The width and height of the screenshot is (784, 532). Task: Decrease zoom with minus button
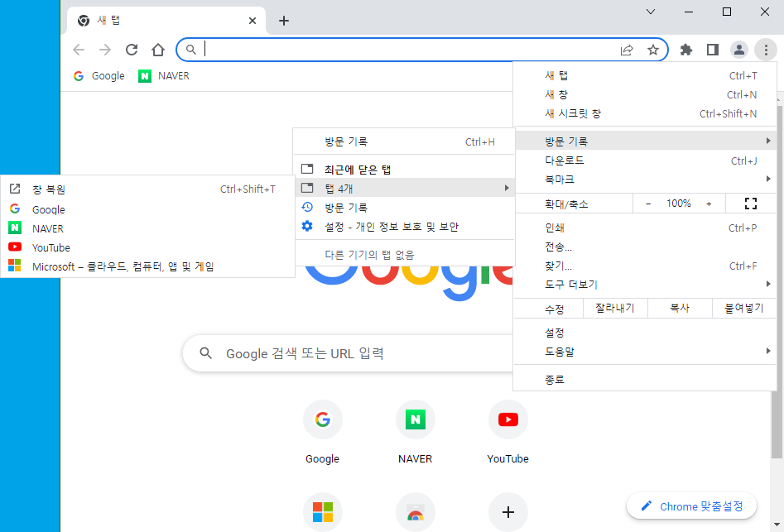648,204
